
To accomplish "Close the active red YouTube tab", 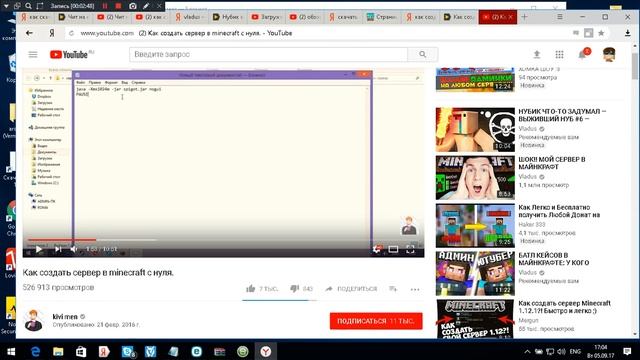I will 511,17.
